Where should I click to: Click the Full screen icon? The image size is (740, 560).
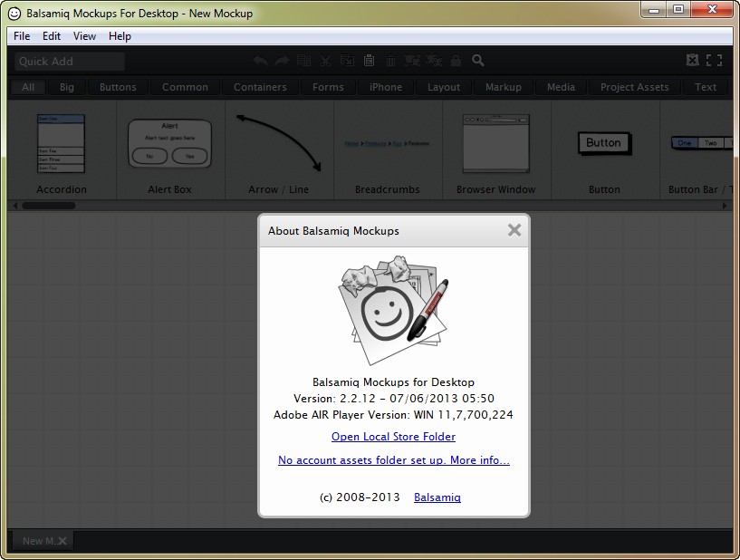(714, 60)
